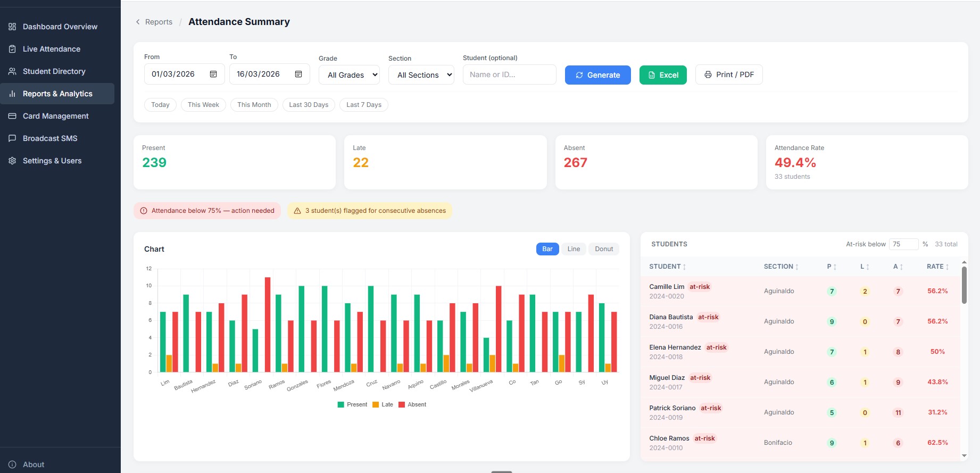Click the About info icon in sidebar
The image size is (980, 473).
tap(12, 464)
